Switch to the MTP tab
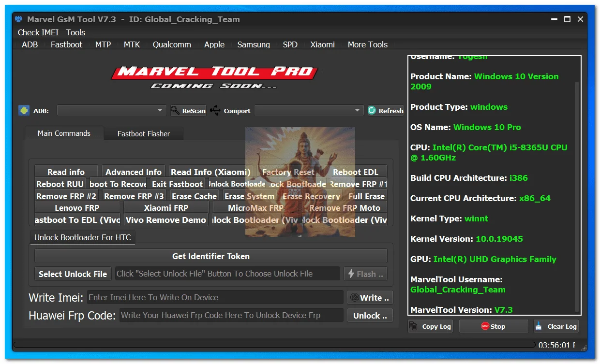Image resolution: width=600 pixels, height=364 pixels. tap(103, 44)
